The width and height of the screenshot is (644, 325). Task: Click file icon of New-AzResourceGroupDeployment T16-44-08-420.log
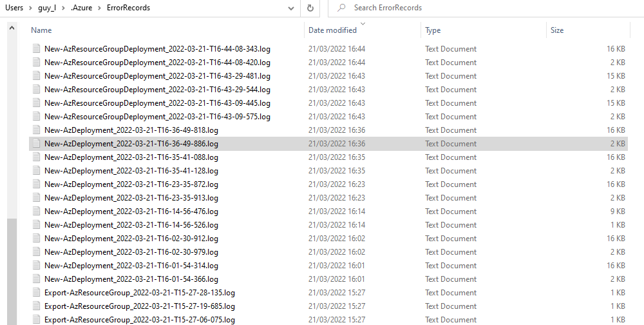click(x=37, y=62)
